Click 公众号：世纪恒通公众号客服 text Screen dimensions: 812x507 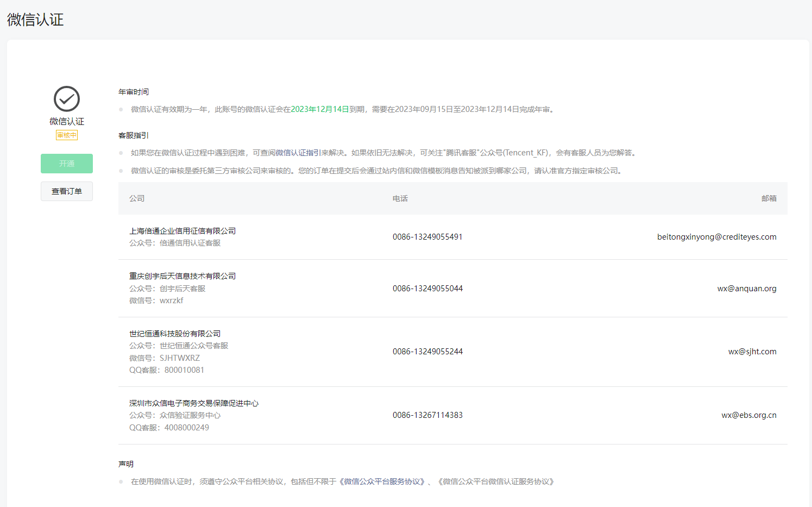point(179,346)
